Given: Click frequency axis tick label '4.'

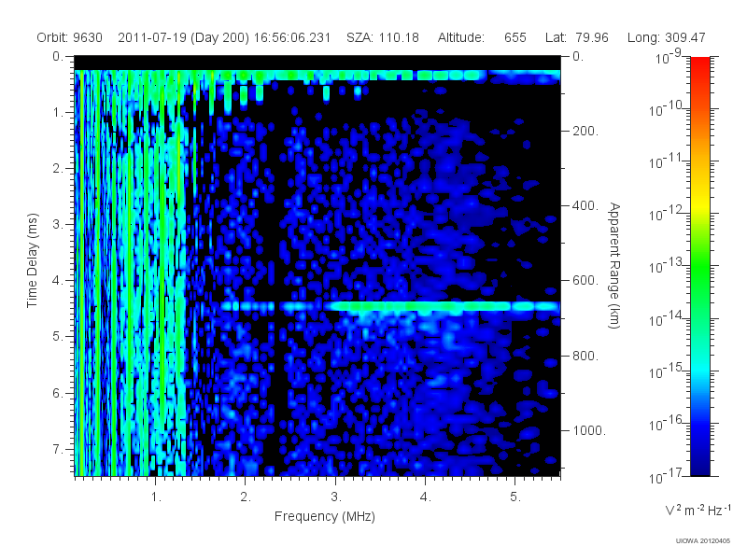Looking at the screenshot, I should point(426,497).
